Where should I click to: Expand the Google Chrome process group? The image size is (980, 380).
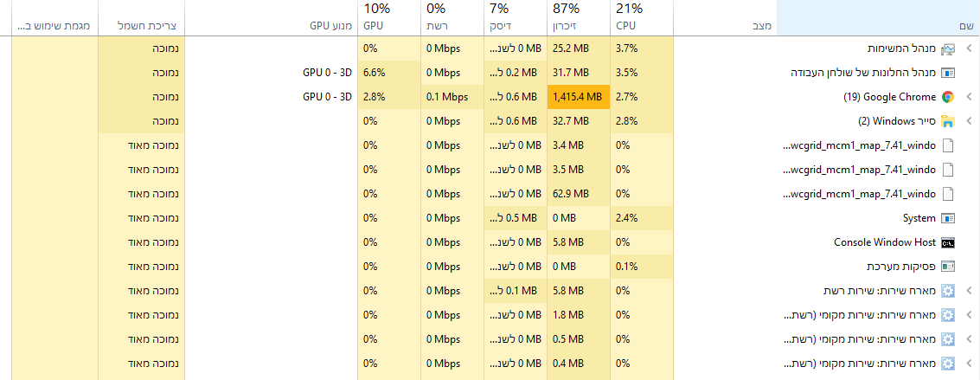click(968, 97)
